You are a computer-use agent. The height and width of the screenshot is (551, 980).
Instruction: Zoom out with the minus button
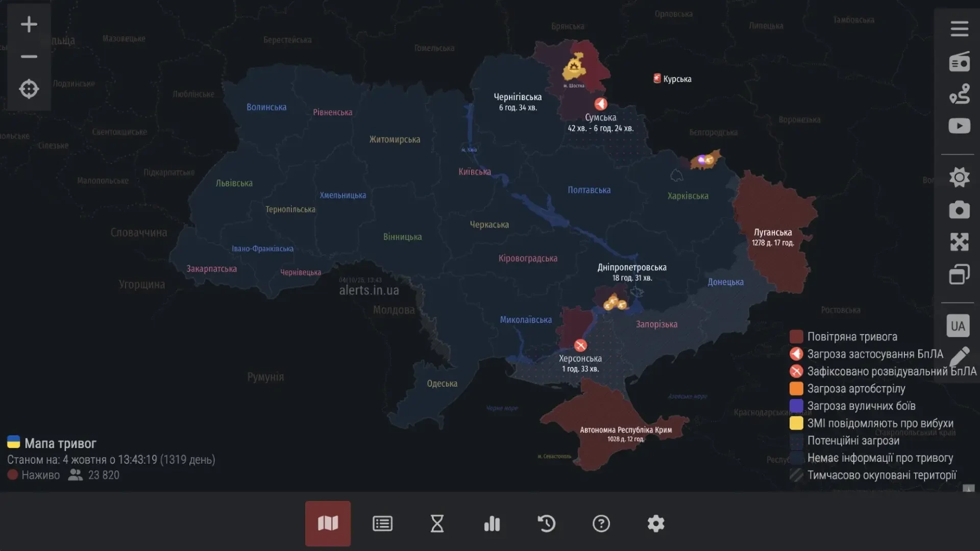coord(29,57)
